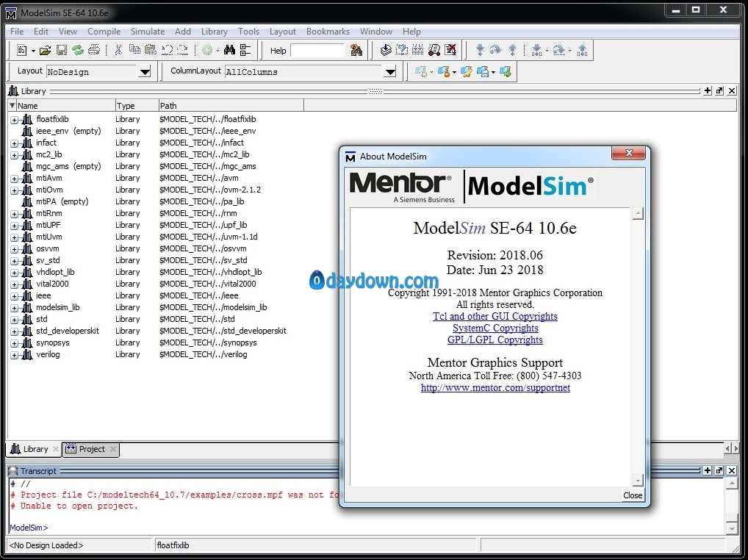748x560 pixels.
Task: Click the green arrow jump-to-bookmark icon
Action: [506, 71]
